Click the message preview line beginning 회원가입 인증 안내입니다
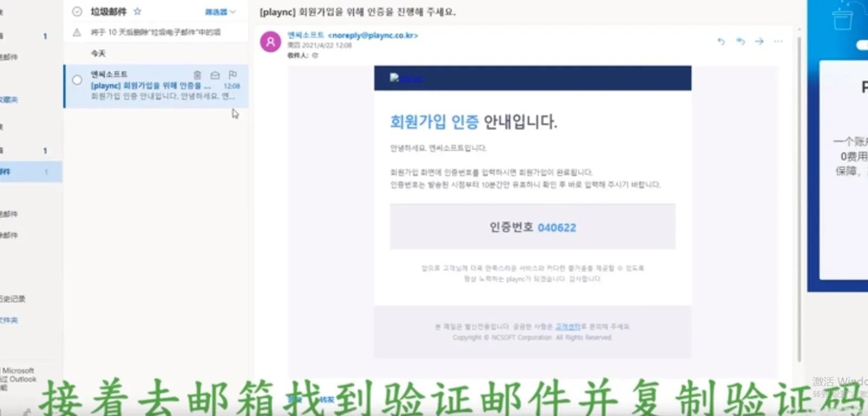The width and height of the screenshot is (868, 416). tap(163, 97)
